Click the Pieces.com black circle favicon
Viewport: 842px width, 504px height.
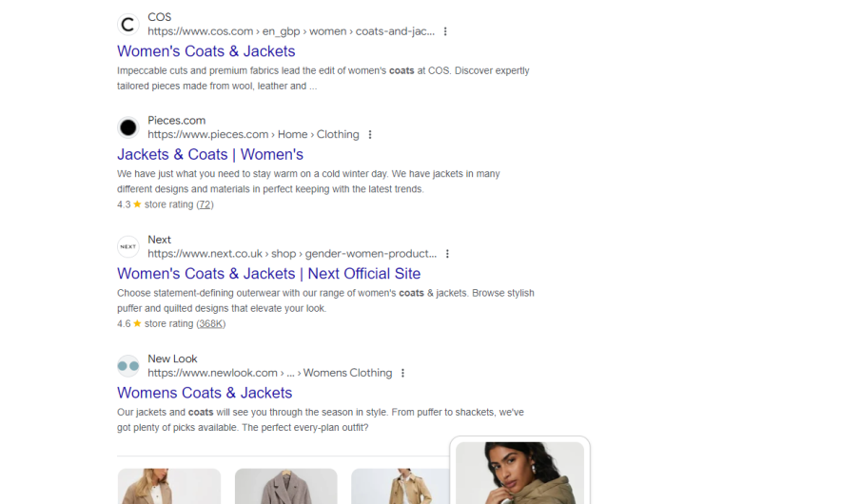point(127,127)
